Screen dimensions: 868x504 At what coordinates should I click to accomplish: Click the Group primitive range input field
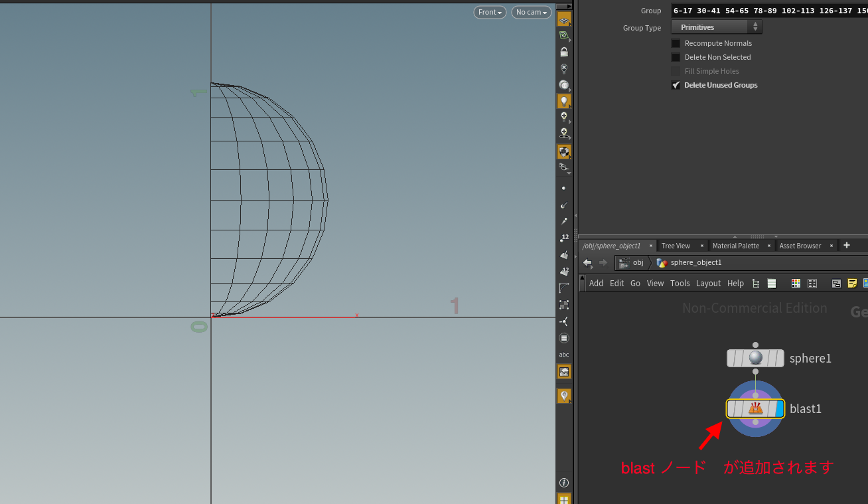point(768,11)
